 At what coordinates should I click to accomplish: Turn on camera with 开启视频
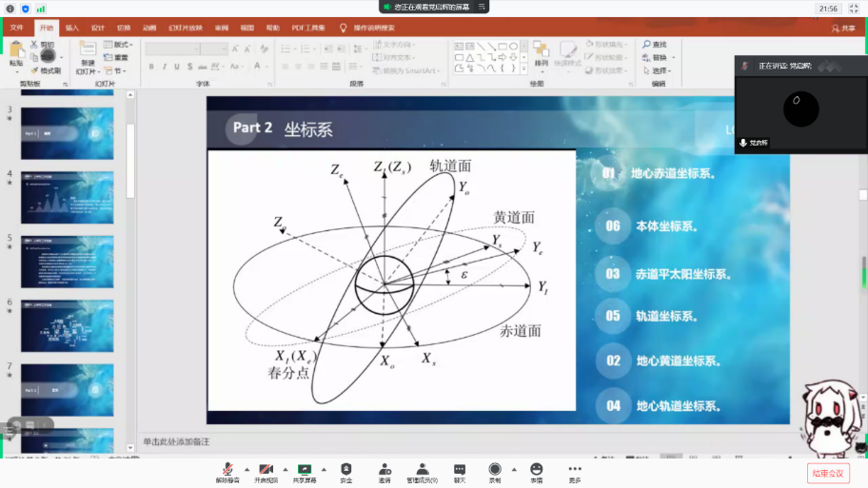pos(266,469)
